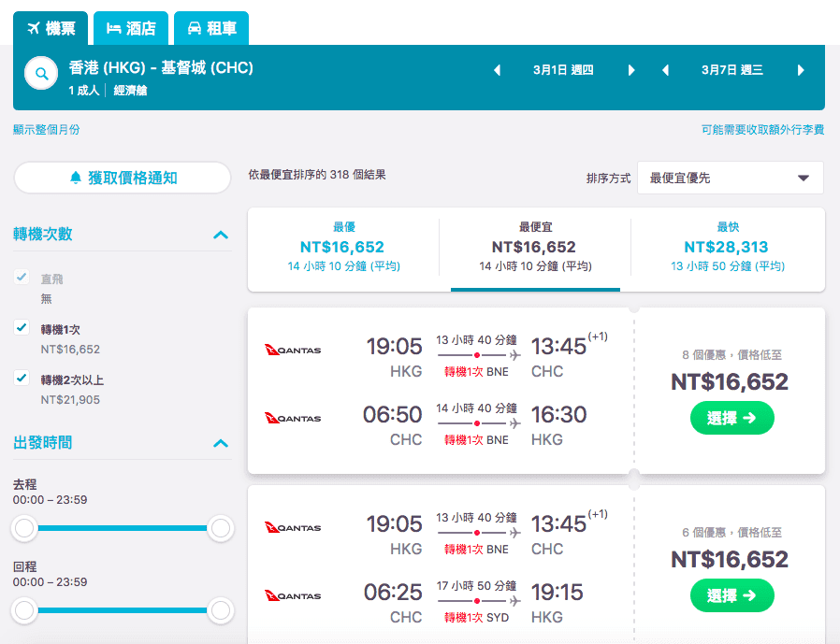Click the 經濟艙 cabin class text
The height and width of the screenshot is (644, 840).
[x=130, y=91]
